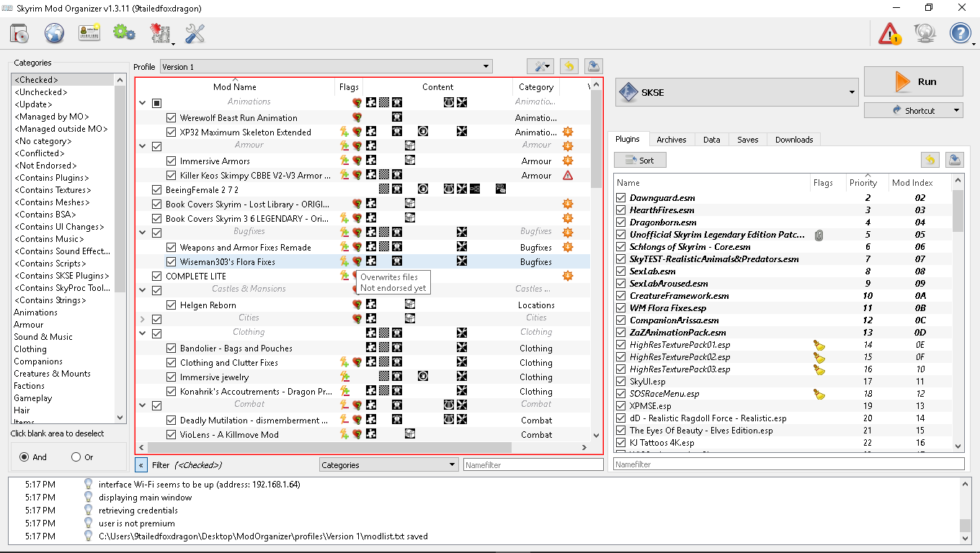980x553 pixels.
Task: Open the Nexus globe toolbar icon
Action: pyautogui.click(x=54, y=33)
